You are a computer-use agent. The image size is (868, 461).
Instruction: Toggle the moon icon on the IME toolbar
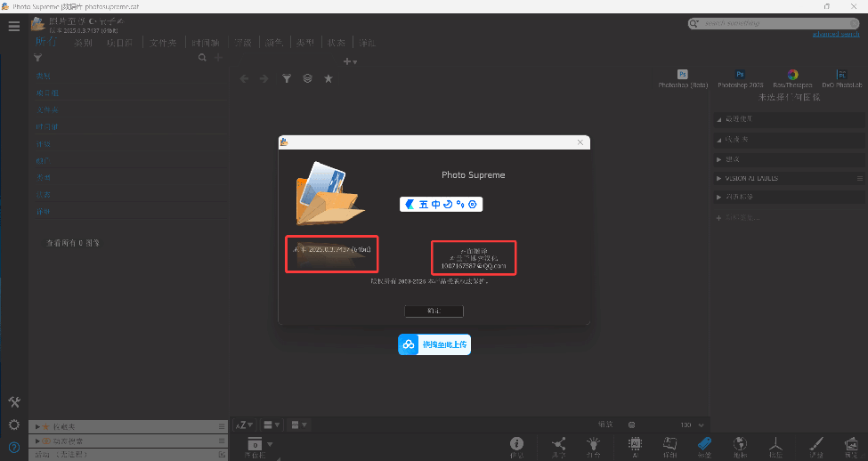pos(448,204)
